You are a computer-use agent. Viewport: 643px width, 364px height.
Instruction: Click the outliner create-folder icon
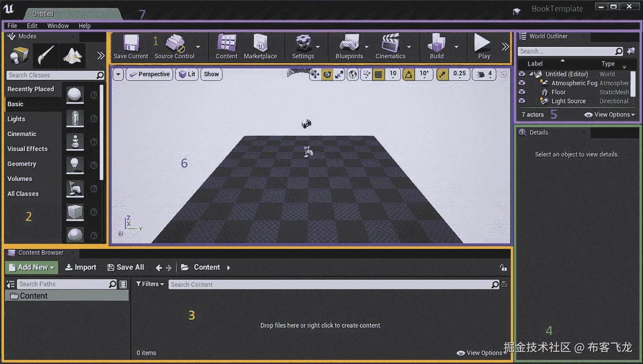(631, 51)
